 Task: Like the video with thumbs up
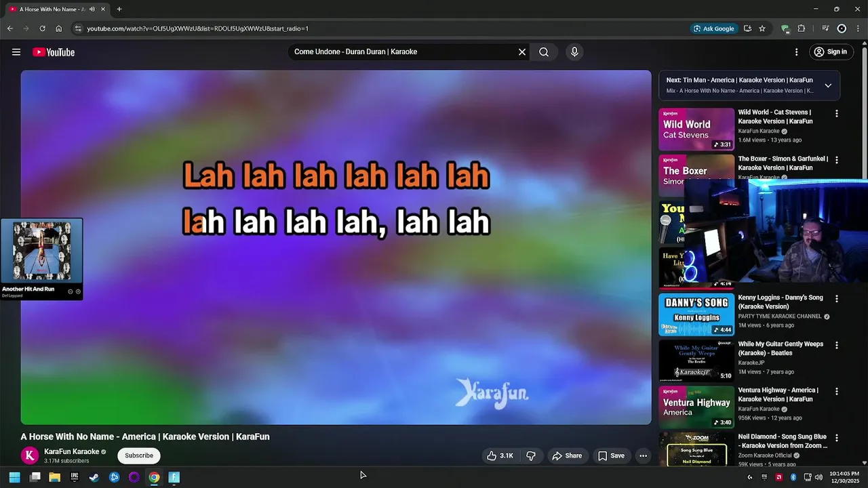500,456
